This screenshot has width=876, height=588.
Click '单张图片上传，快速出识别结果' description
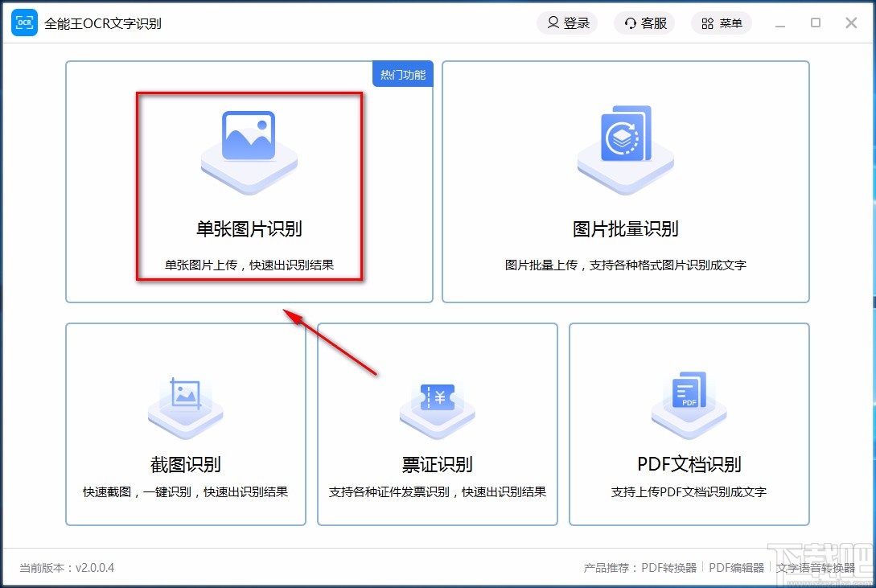249,265
